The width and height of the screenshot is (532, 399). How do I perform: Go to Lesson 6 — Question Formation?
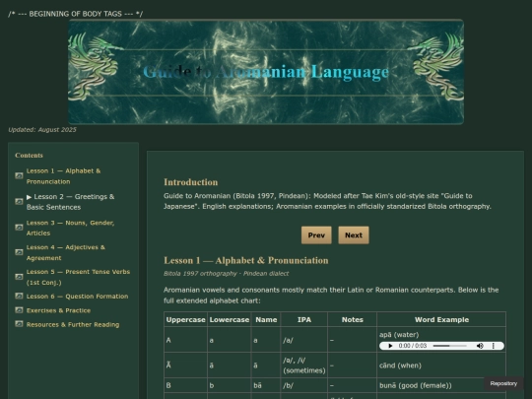[78, 297]
